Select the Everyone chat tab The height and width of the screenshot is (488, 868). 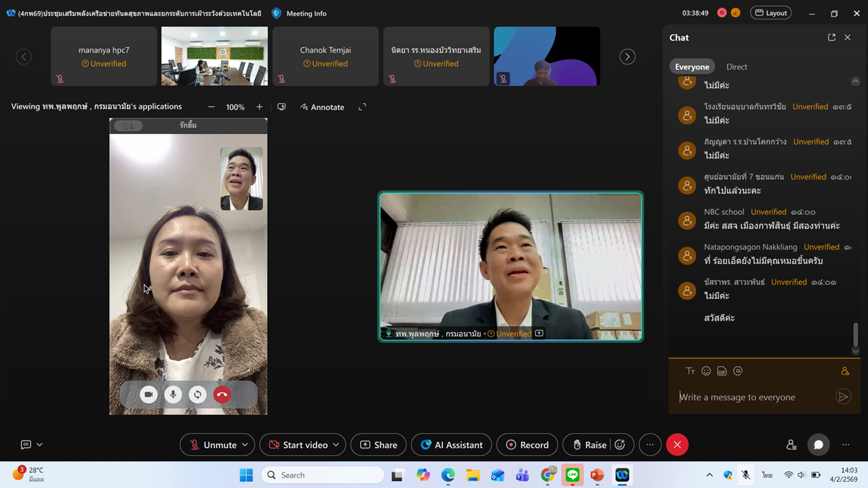point(692,66)
